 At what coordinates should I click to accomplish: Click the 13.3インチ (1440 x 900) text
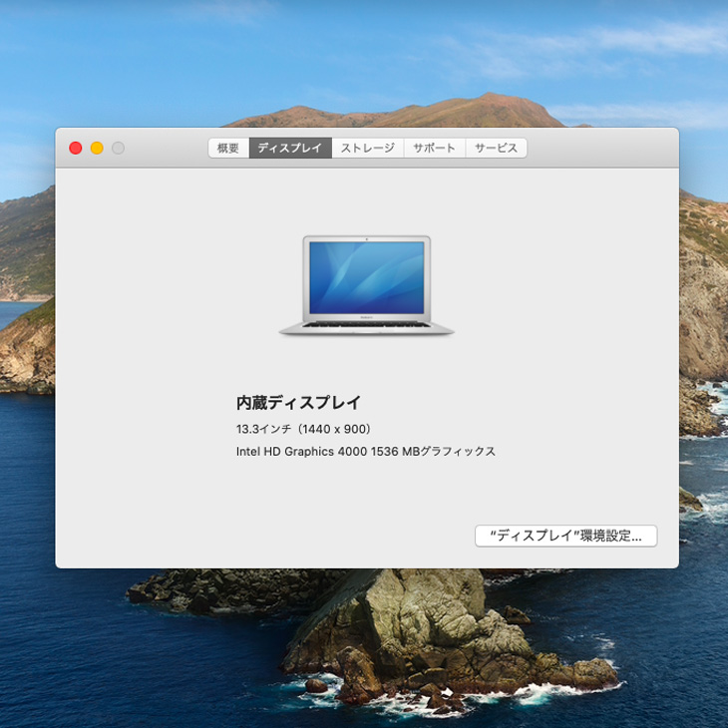[x=303, y=429]
